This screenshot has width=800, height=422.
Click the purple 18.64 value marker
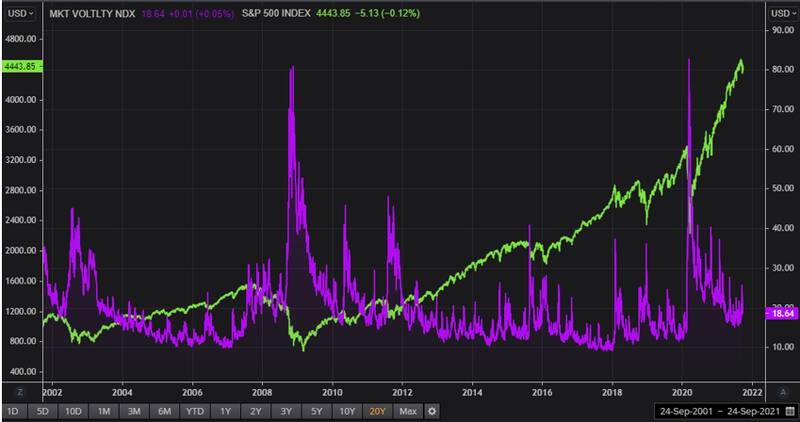780,313
